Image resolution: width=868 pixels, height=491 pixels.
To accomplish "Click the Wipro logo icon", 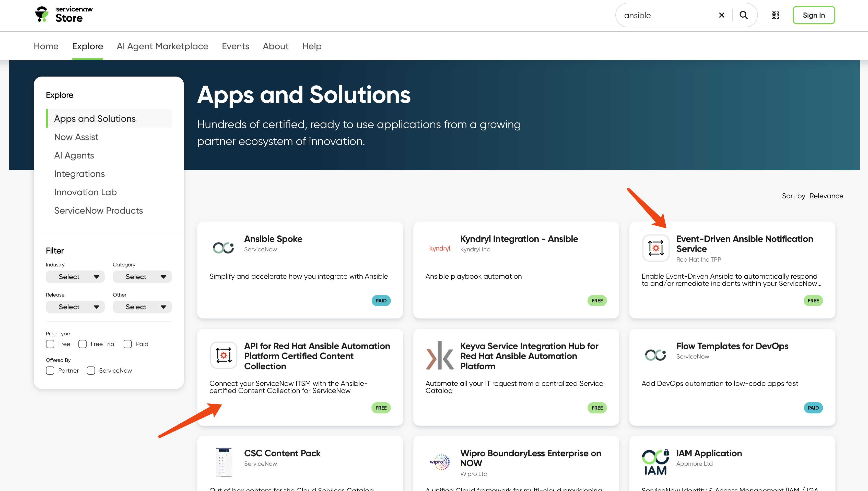I will coord(439,462).
